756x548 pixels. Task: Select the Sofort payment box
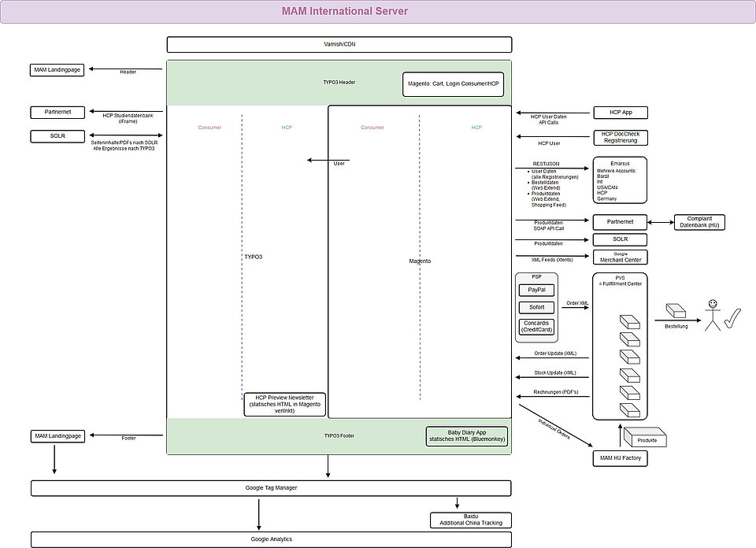536,307
